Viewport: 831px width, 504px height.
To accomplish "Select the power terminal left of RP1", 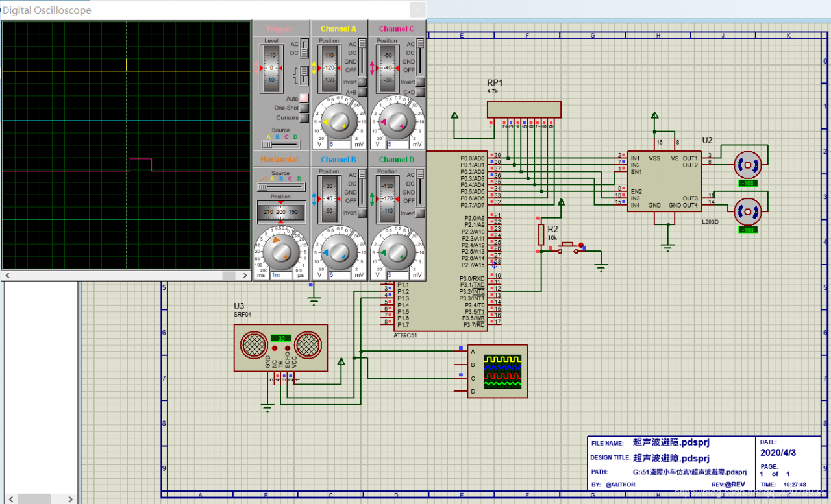I will tap(455, 115).
